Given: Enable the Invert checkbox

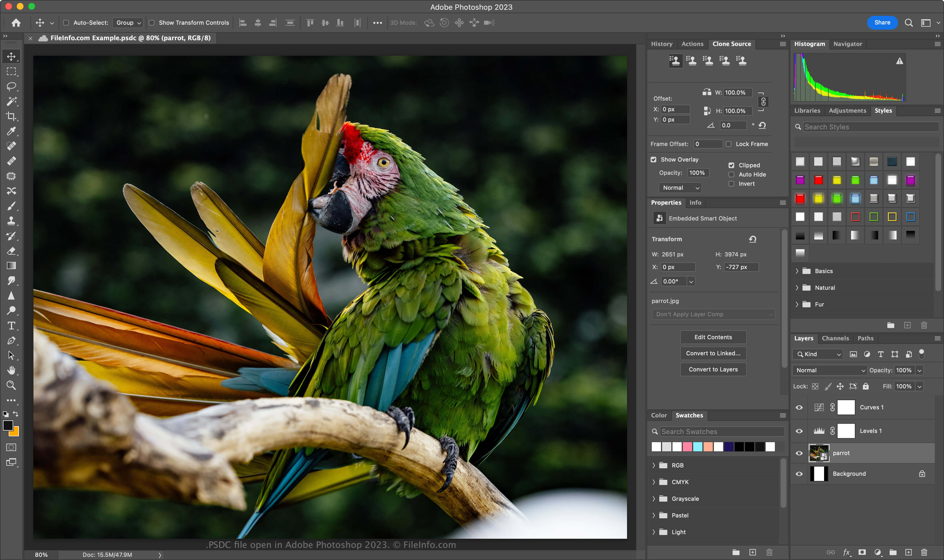Looking at the screenshot, I should [x=731, y=184].
